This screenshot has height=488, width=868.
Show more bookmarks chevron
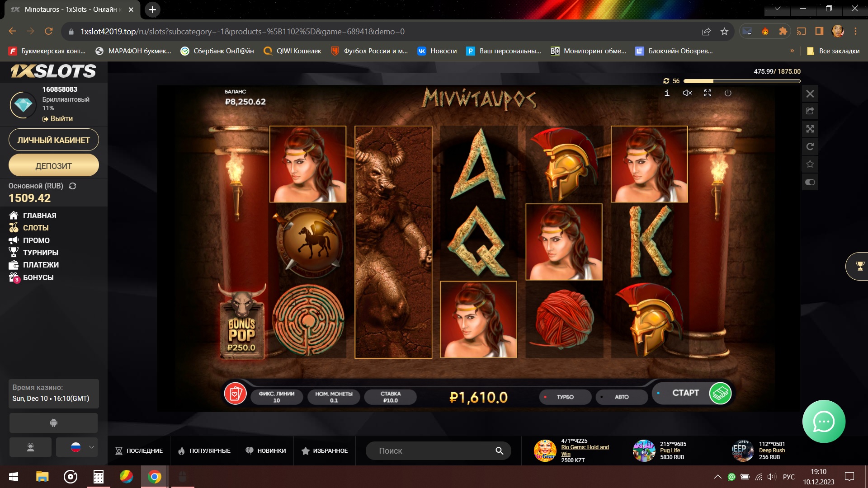coord(792,51)
